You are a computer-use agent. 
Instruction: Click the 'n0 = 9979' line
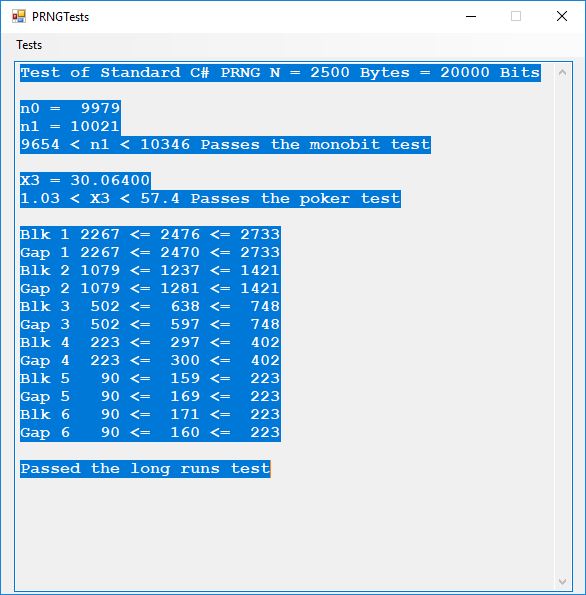tap(71, 109)
